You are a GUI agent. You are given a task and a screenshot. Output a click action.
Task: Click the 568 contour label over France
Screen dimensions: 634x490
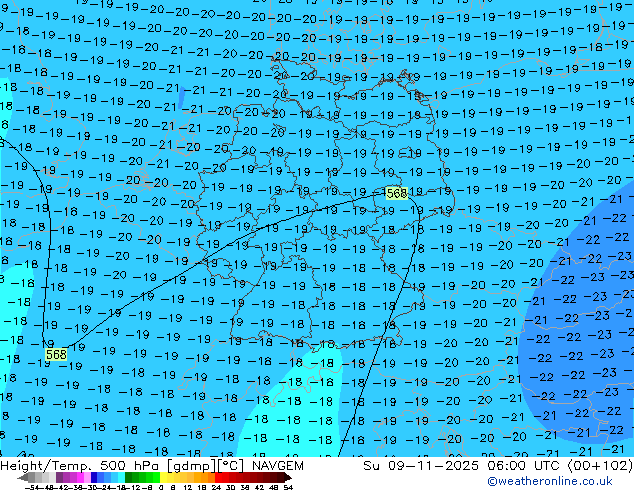point(56,355)
